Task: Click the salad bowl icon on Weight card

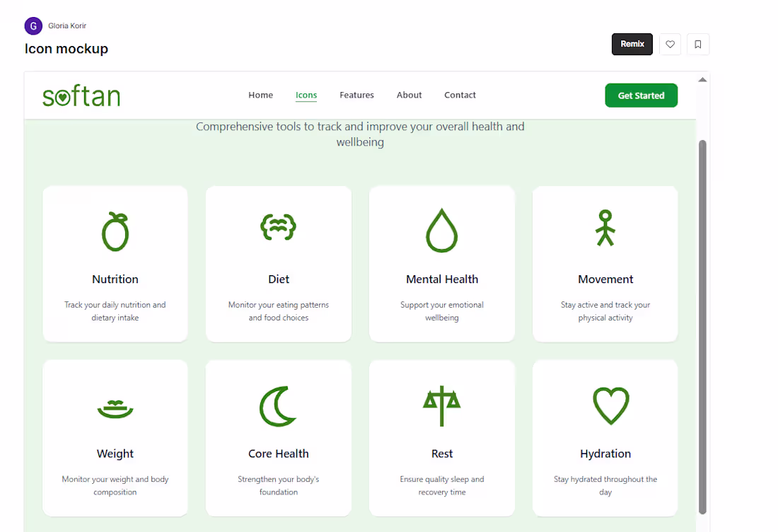Action: pyautogui.click(x=115, y=409)
